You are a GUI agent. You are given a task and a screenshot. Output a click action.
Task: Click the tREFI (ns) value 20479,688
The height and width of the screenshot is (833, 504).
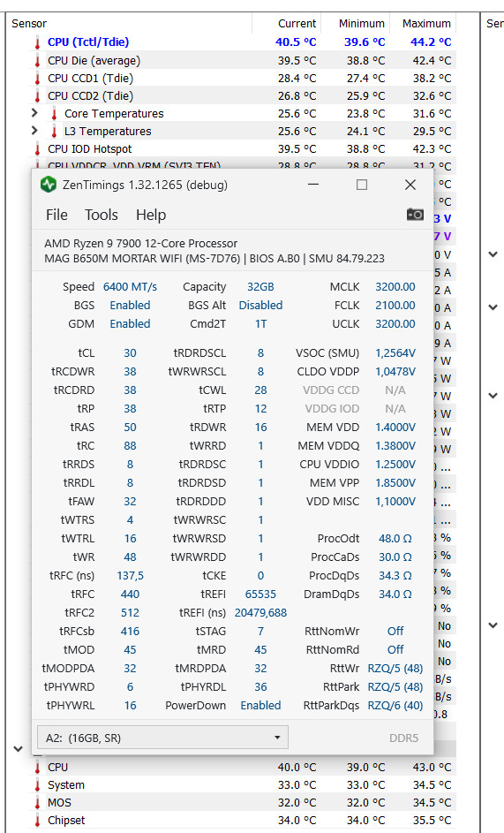[x=260, y=613]
